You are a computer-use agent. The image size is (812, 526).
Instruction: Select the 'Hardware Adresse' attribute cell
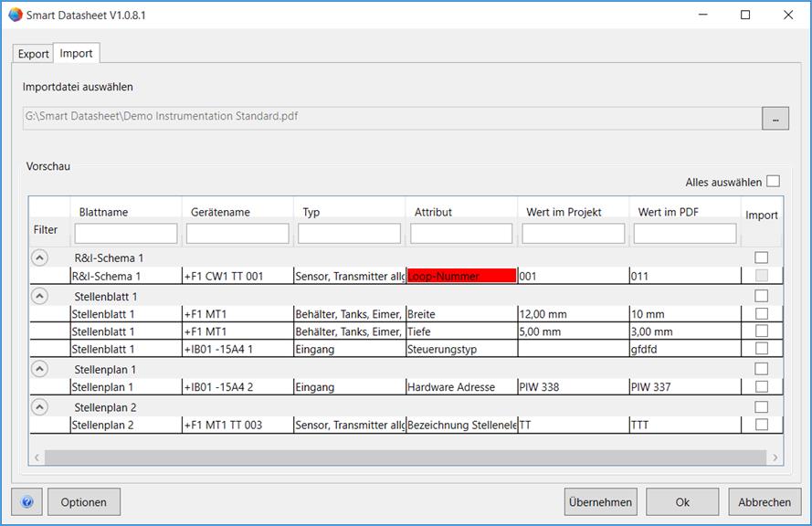click(x=461, y=386)
